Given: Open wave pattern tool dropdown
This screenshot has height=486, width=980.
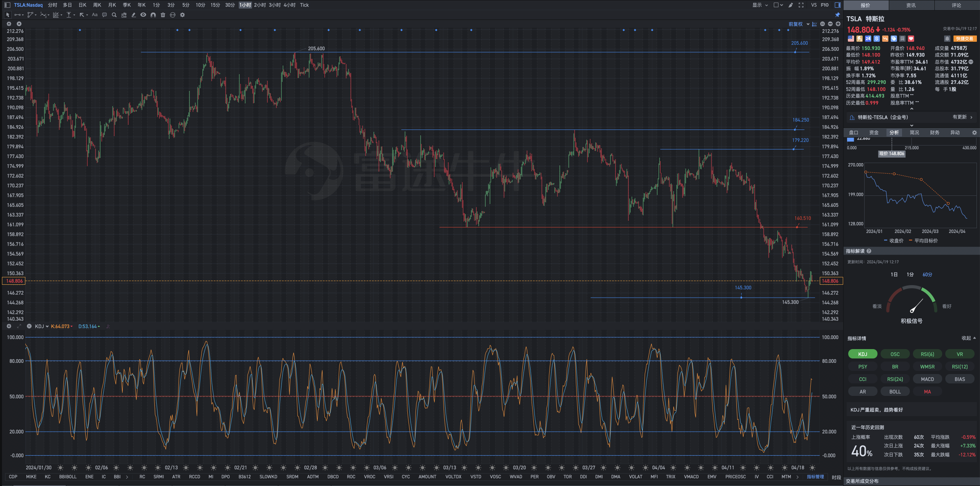Looking at the screenshot, I should pyautogui.click(x=48, y=15).
